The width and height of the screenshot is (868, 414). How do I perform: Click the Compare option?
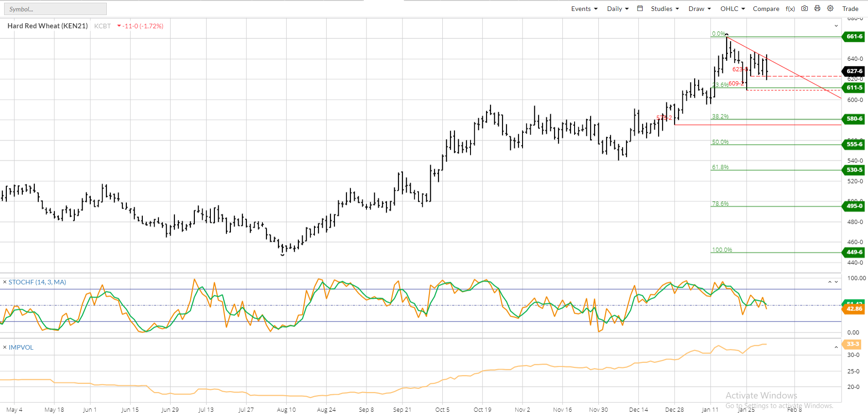pyautogui.click(x=766, y=8)
